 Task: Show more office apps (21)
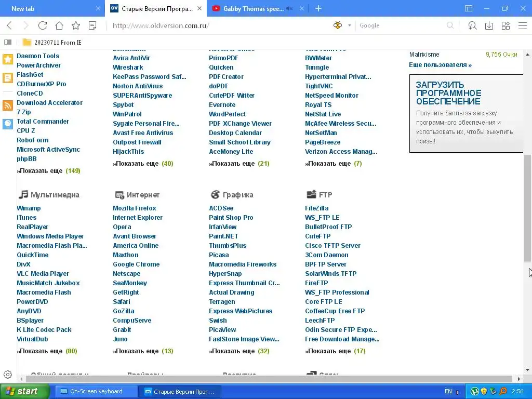click(239, 164)
